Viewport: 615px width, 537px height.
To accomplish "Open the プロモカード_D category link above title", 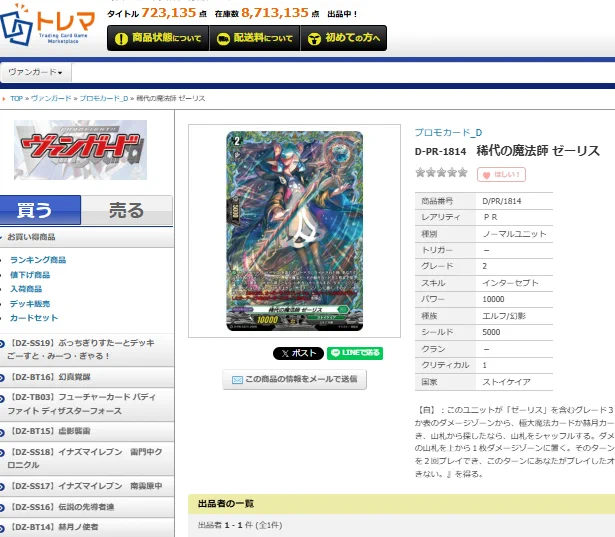I will pos(448,133).
